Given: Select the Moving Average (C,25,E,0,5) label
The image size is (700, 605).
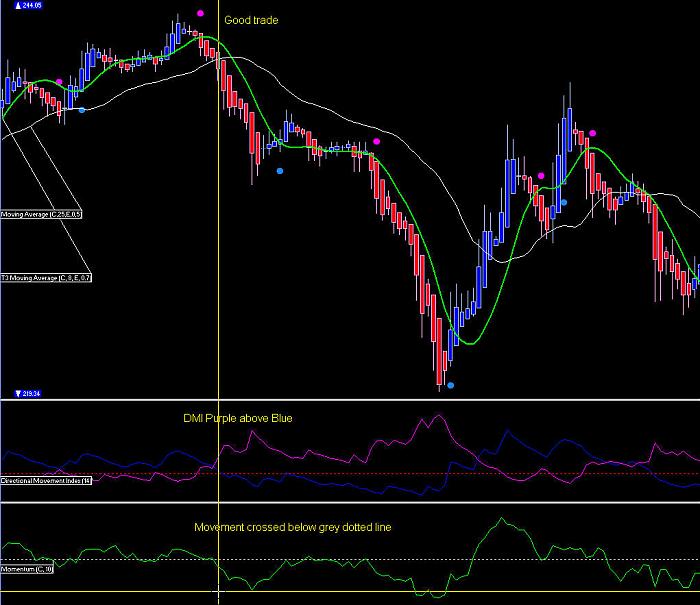Looking at the screenshot, I should tap(41, 214).
